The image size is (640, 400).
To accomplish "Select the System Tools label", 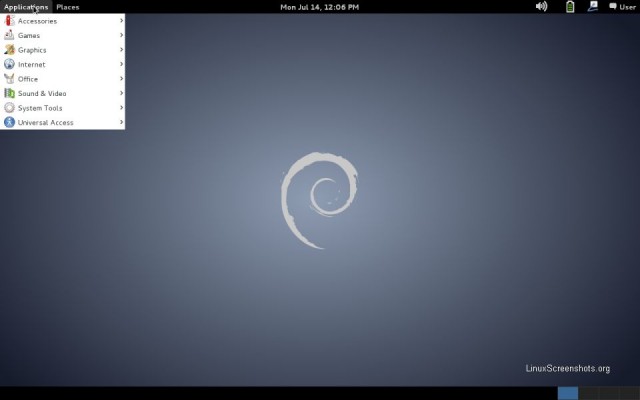I will click(x=40, y=108).
